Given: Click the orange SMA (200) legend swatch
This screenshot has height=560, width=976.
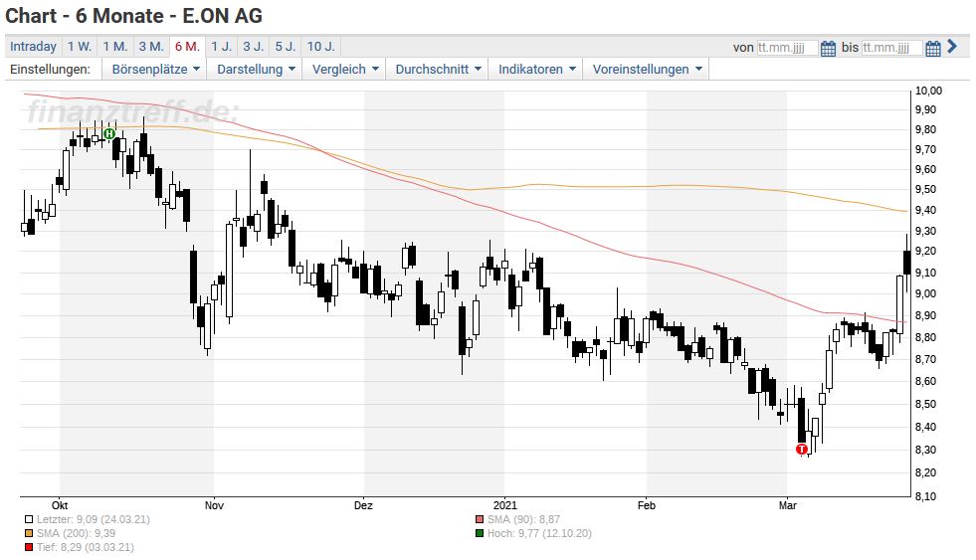Looking at the screenshot, I should (29, 533).
